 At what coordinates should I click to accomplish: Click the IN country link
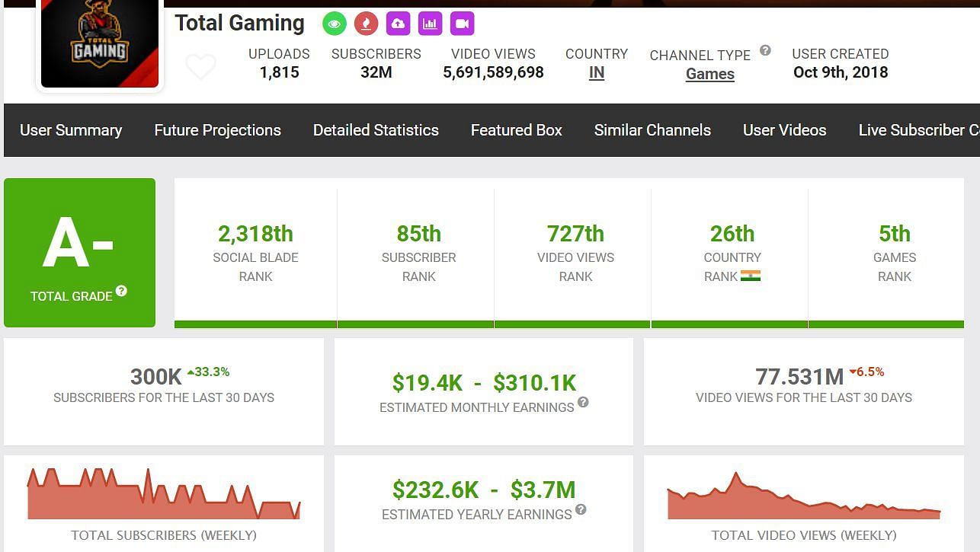pyautogui.click(x=597, y=73)
